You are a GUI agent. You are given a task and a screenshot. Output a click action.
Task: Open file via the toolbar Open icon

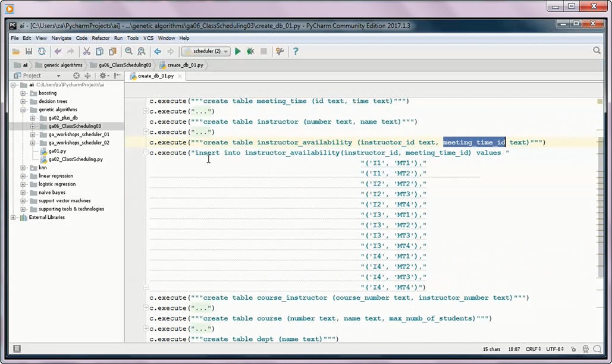pos(16,51)
